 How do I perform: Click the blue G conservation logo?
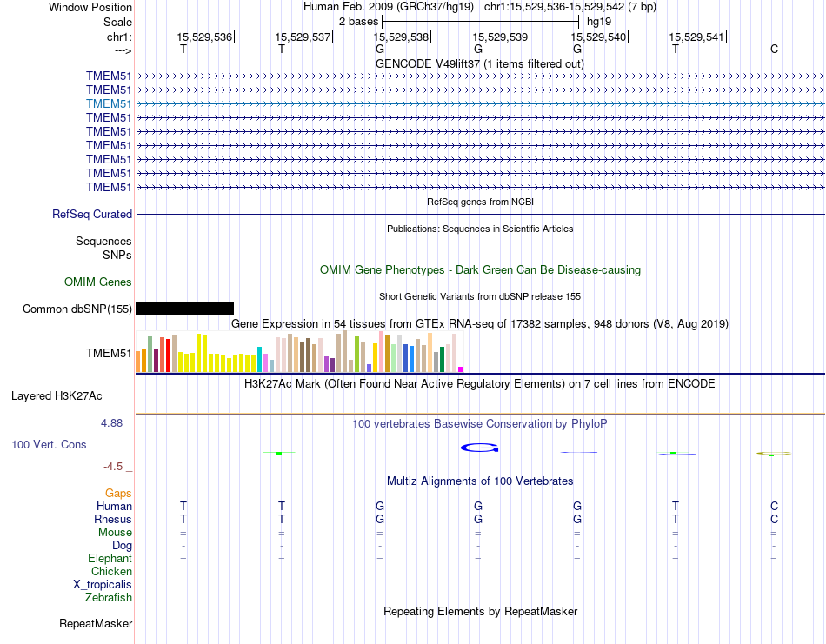[x=479, y=448]
